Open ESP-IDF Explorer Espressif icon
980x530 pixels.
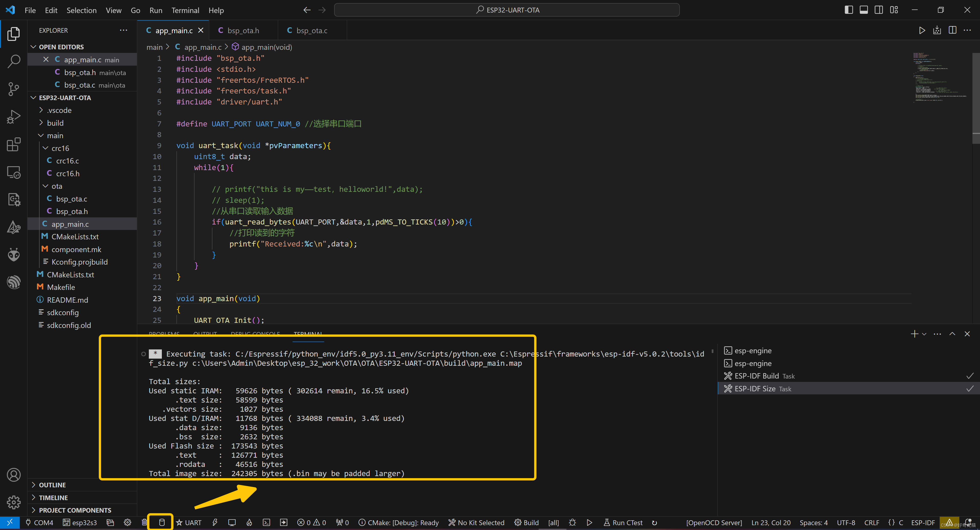click(14, 282)
